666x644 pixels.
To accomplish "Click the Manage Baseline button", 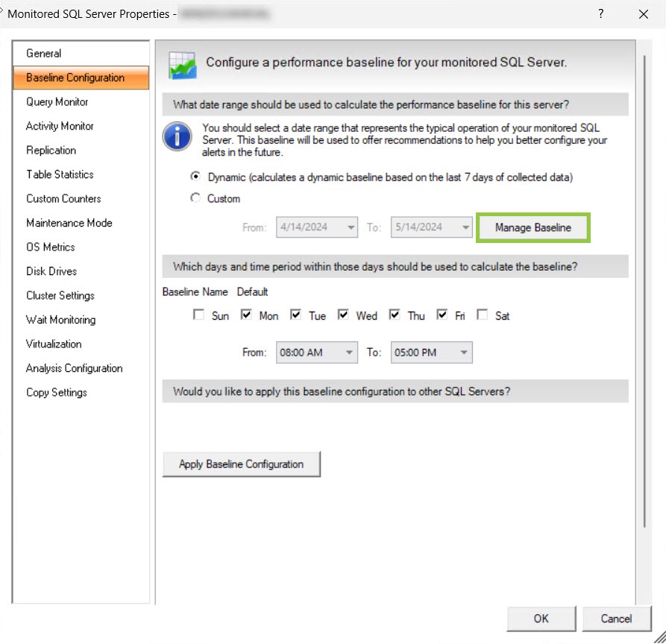I will pos(533,227).
